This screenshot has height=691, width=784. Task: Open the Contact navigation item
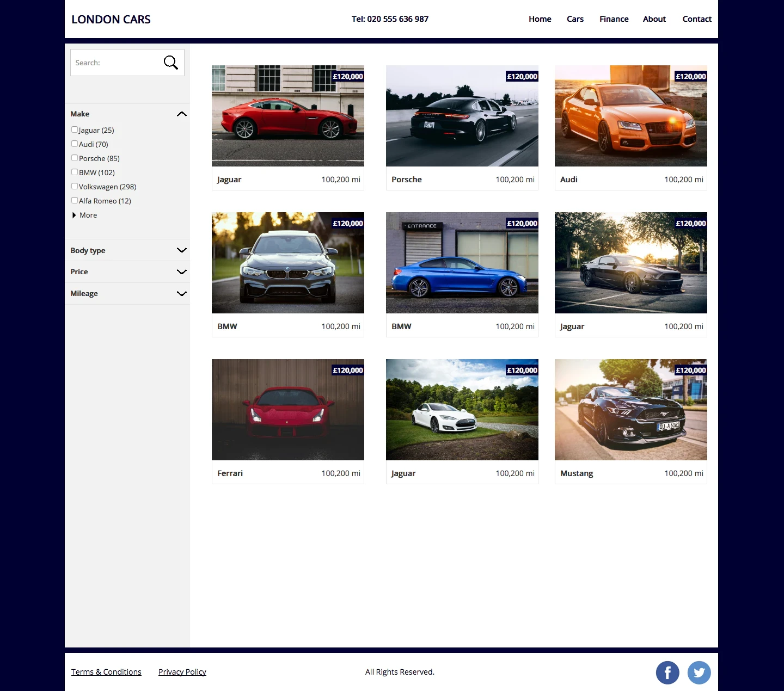point(697,19)
